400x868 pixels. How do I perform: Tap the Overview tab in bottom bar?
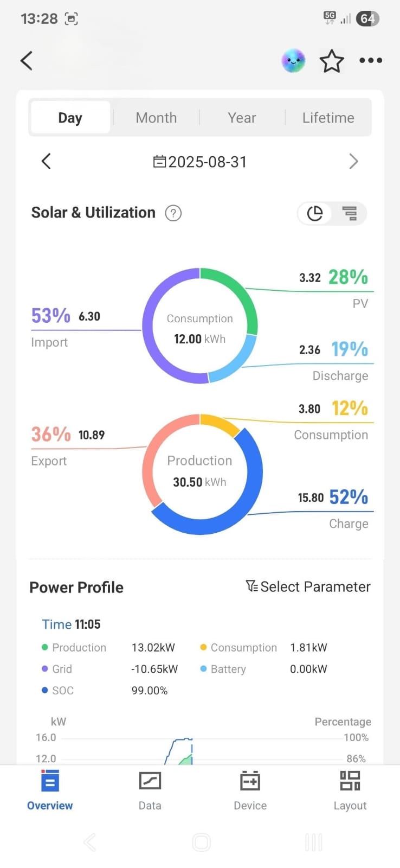[x=50, y=790]
